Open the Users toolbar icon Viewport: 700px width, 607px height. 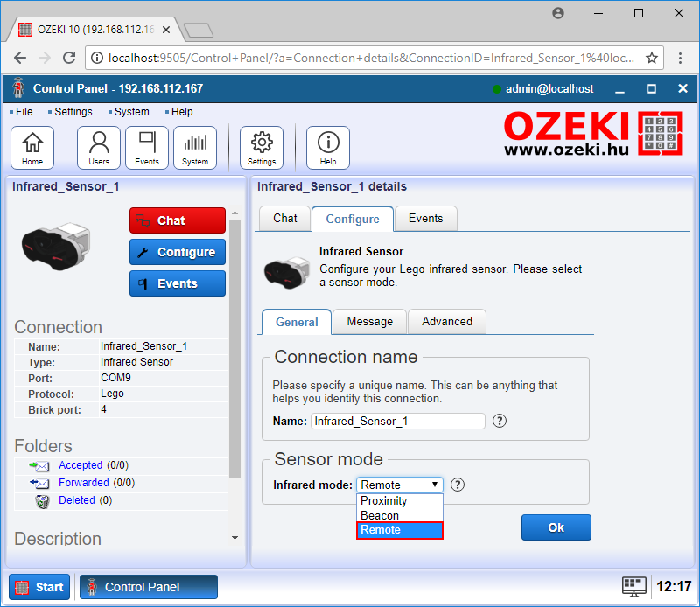click(99, 147)
